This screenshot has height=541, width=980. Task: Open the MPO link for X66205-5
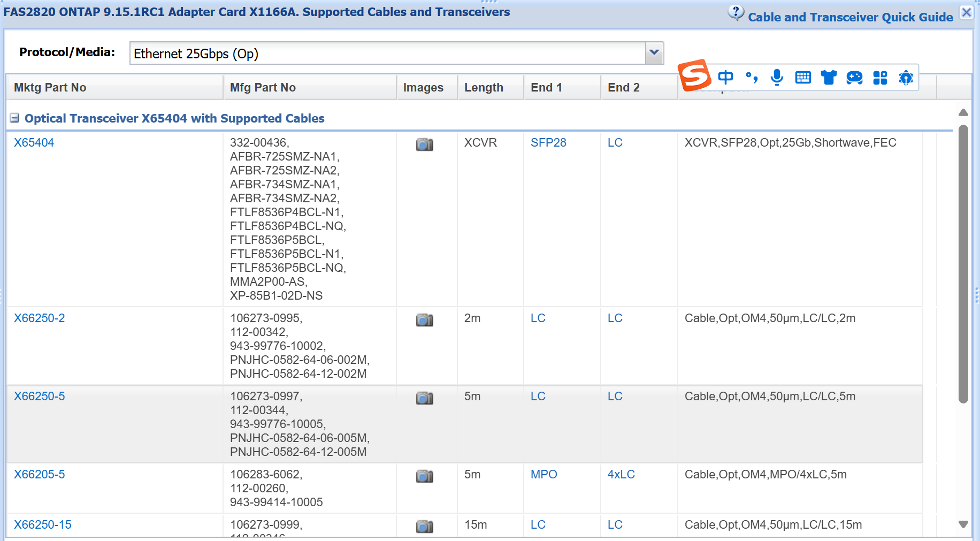[543, 474]
